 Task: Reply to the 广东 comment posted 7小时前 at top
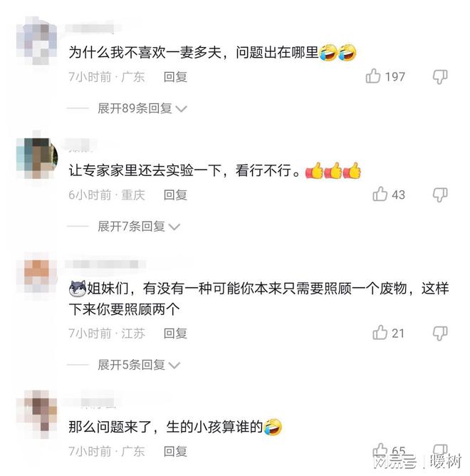pyautogui.click(x=175, y=77)
